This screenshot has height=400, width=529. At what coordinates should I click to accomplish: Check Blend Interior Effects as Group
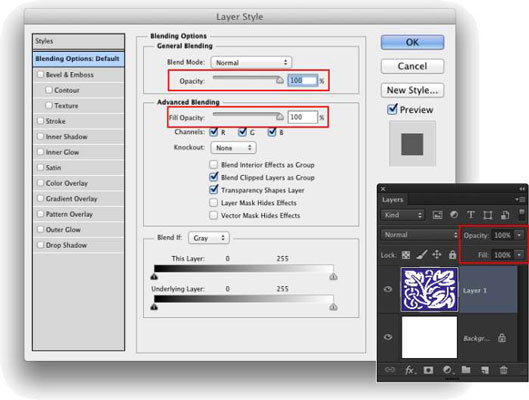pyautogui.click(x=213, y=165)
